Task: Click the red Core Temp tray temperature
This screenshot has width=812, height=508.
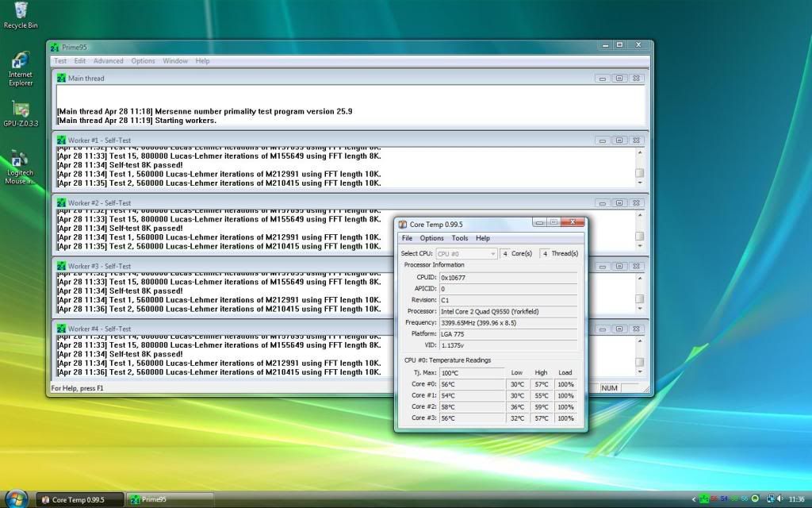Action: click(714, 499)
